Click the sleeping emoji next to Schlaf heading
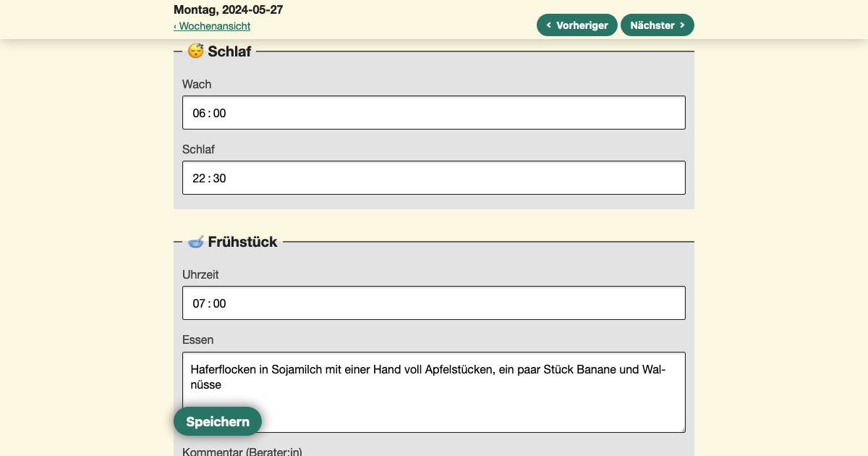This screenshot has width=868, height=456. [195, 51]
